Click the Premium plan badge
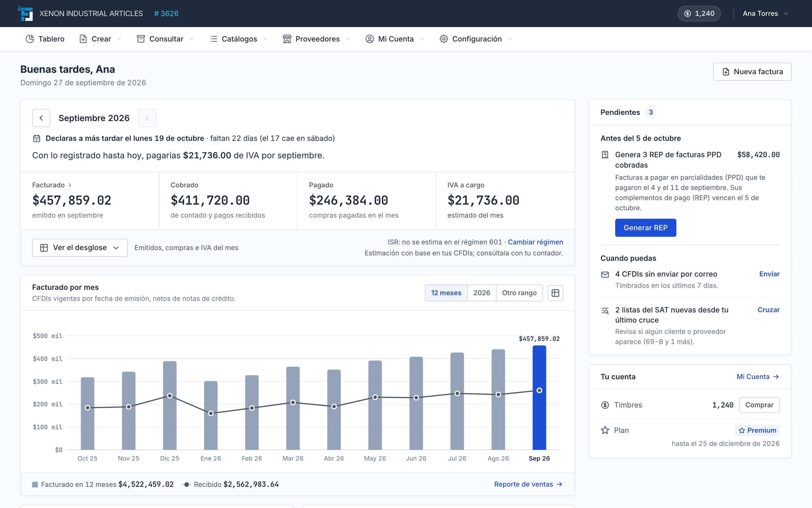 point(757,430)
